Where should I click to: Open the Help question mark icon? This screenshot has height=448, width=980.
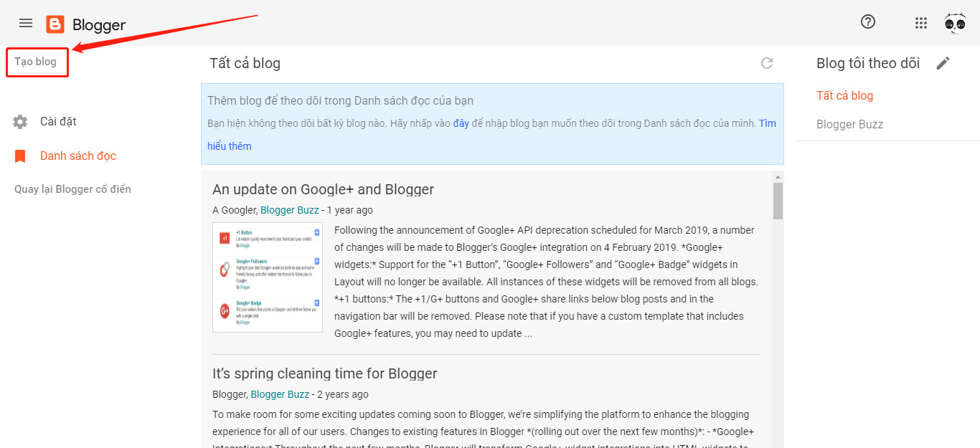(868, 22)
